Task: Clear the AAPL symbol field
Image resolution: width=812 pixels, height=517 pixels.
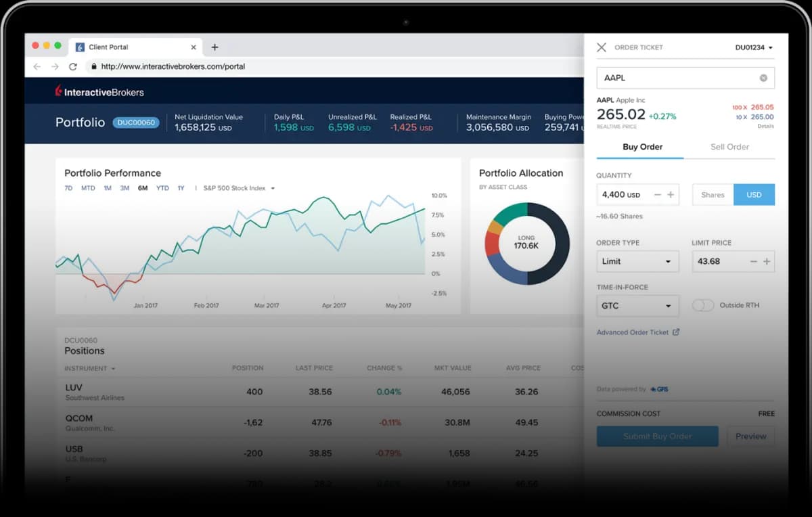Action: point(763,78)
